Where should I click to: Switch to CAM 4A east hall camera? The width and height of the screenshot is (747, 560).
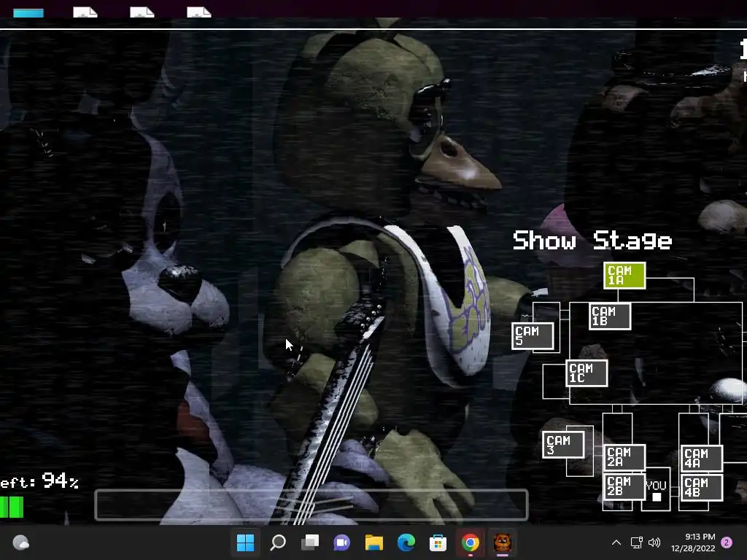[x=703, y=458]
